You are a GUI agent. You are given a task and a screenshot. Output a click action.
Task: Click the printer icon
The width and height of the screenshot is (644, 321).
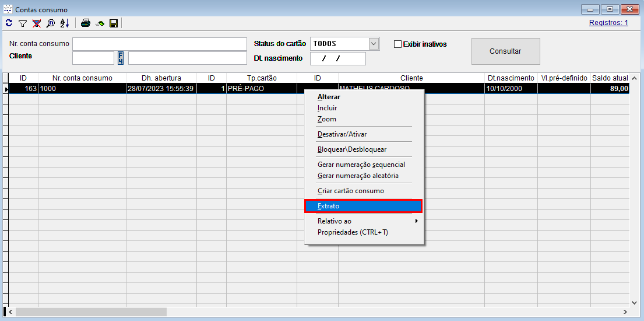[86, 23]
